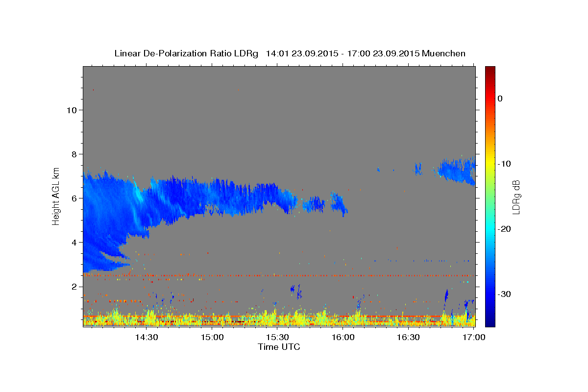Viewport: 588px width, 392px height.
Task: Click the "Time UTC" axis label
Action: point(279,347)
